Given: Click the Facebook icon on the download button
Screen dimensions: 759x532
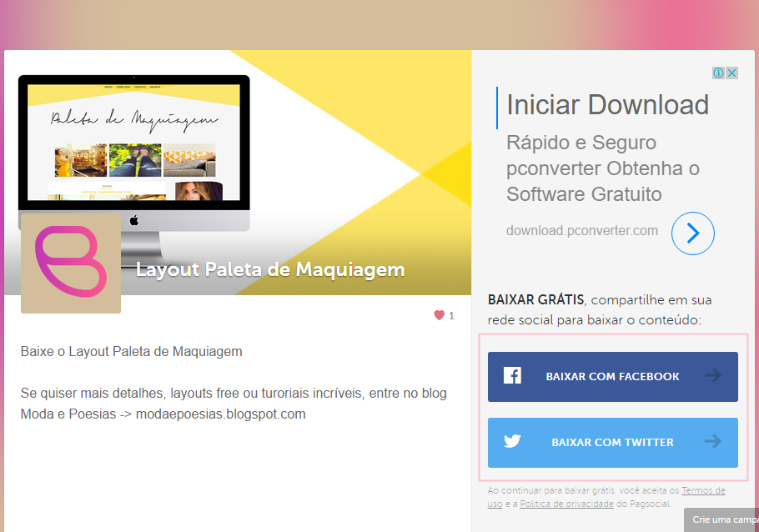Looking at the screenshot, I should 511,376.
